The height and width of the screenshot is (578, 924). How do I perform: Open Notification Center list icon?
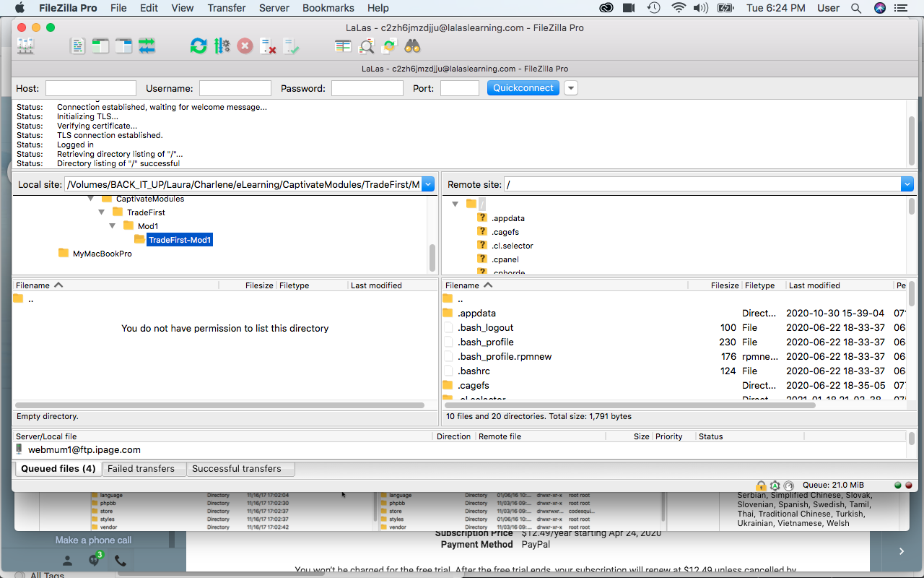[x=901, y=8]
